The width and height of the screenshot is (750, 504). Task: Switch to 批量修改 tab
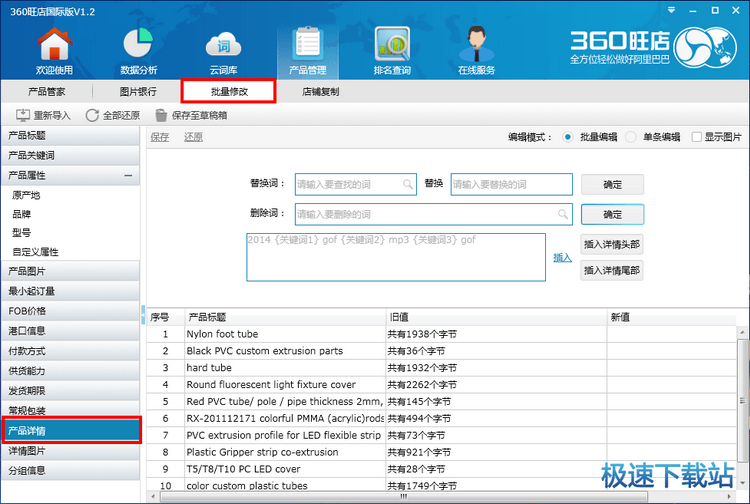tap(229, 91)
